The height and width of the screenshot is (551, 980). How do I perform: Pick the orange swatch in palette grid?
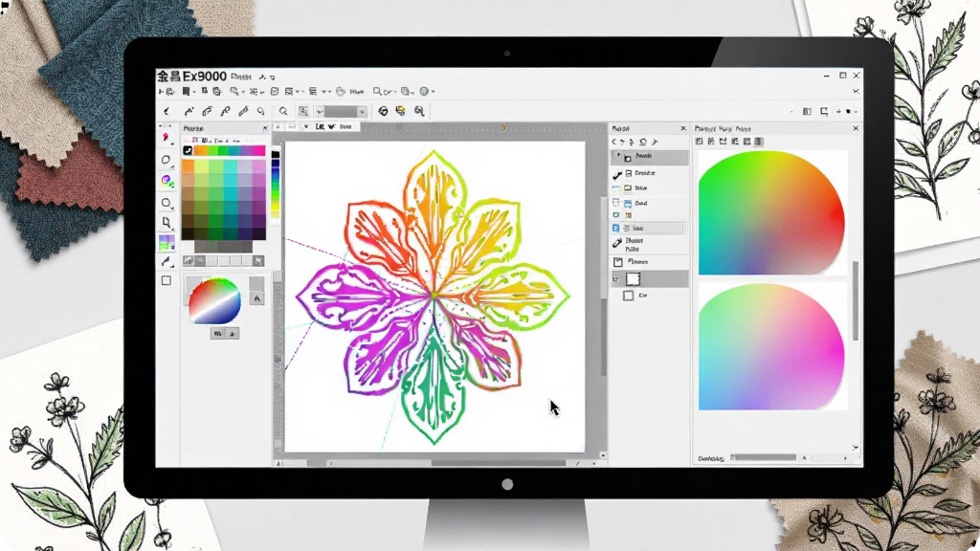point(188,166)
